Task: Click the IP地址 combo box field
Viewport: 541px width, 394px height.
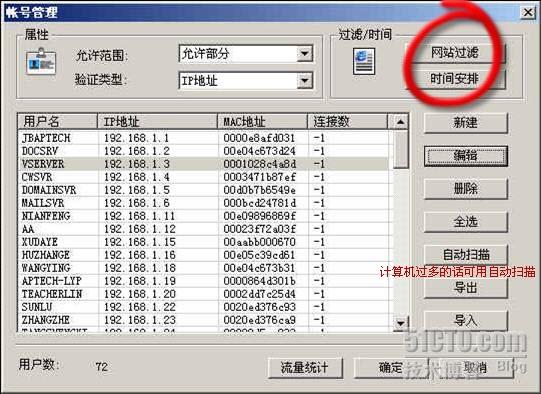Action: [x=246, y=81]
